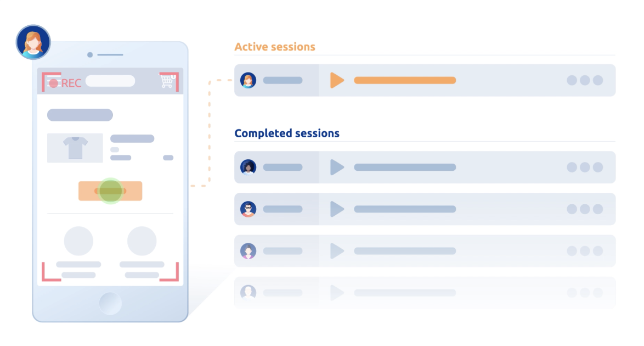Open the three-dot menu for active session

tap(585, 80)
